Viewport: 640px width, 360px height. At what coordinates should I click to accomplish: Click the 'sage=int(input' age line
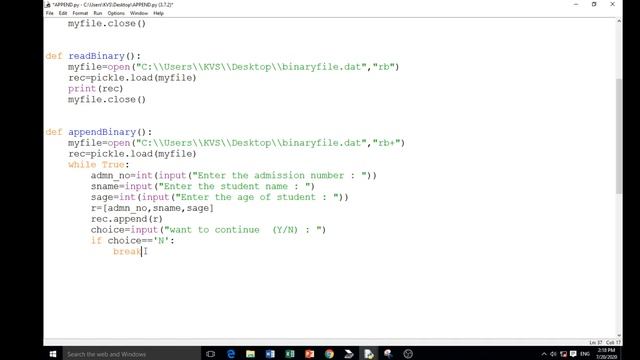click(x=220, y=197)
